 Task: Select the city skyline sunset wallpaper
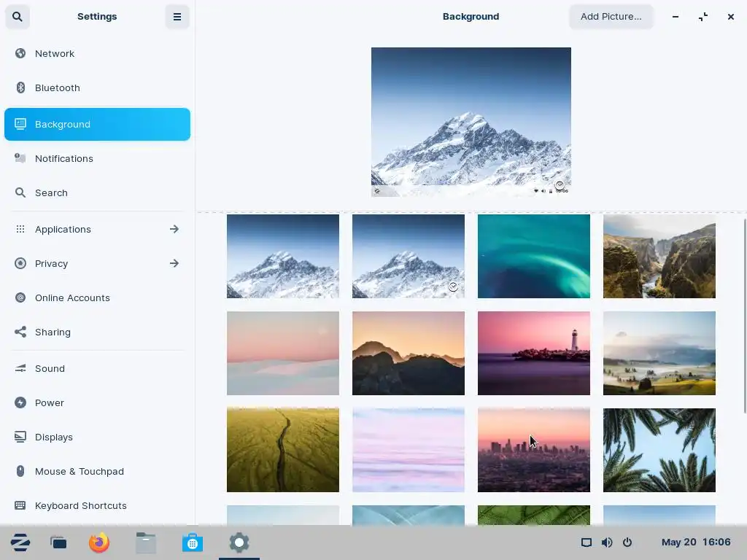click(533, 450)
